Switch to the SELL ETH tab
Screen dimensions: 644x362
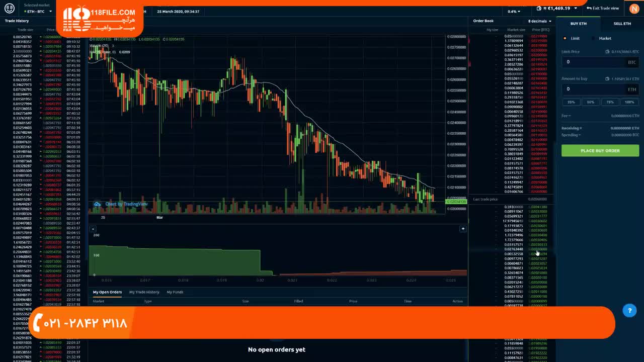[622, 24]
